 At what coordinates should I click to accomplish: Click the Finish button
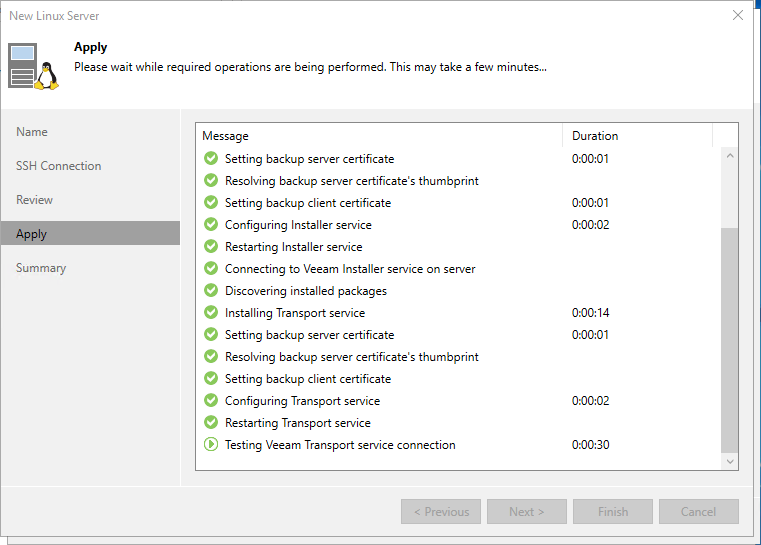tap(613, 512)
